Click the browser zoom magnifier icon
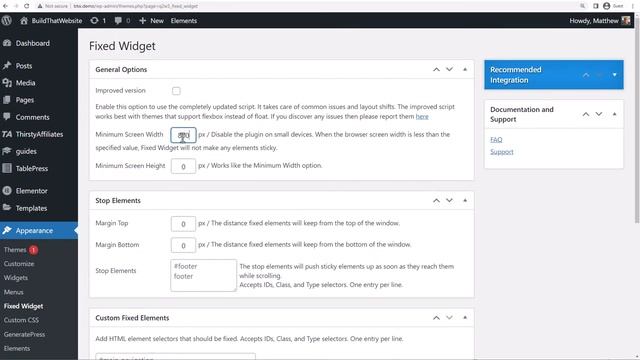Screen dimensions: 640x360 [582, 6]
